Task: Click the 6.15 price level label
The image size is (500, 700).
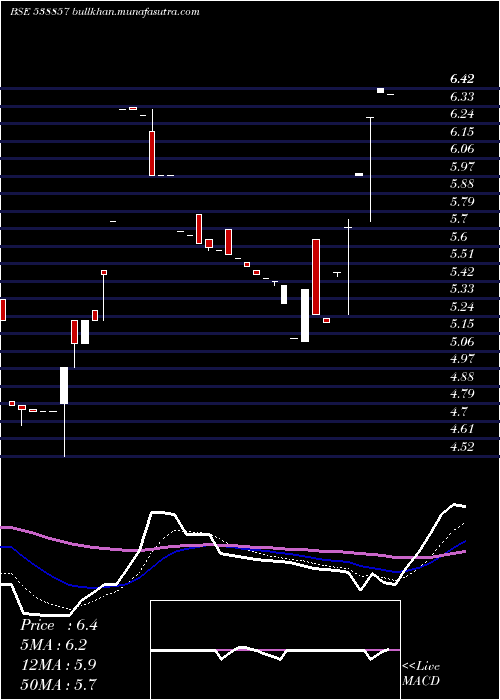Action: pyautogui.click(x=462, y=132)
